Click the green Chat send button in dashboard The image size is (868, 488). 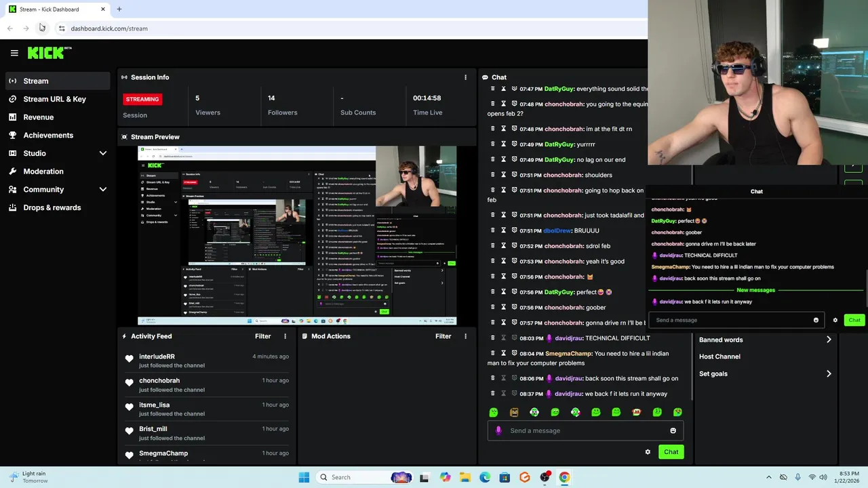click(671, 452)
